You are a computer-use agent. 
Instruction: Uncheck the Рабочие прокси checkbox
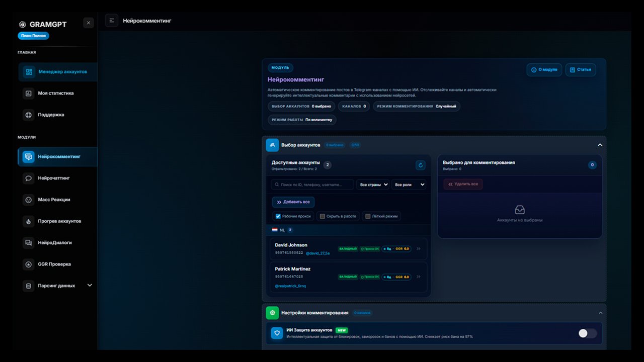(x=278, y=216)
